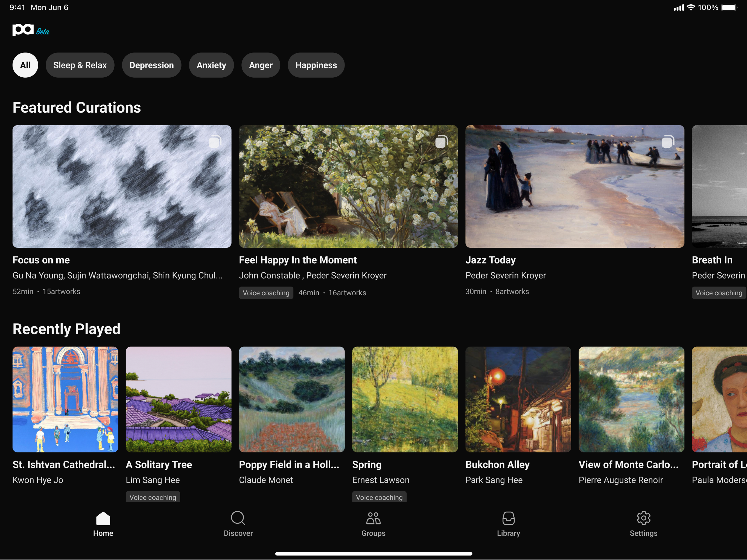747x560 pixels.
Task: Click '46min · 16artworks' text
Action: 332,293
